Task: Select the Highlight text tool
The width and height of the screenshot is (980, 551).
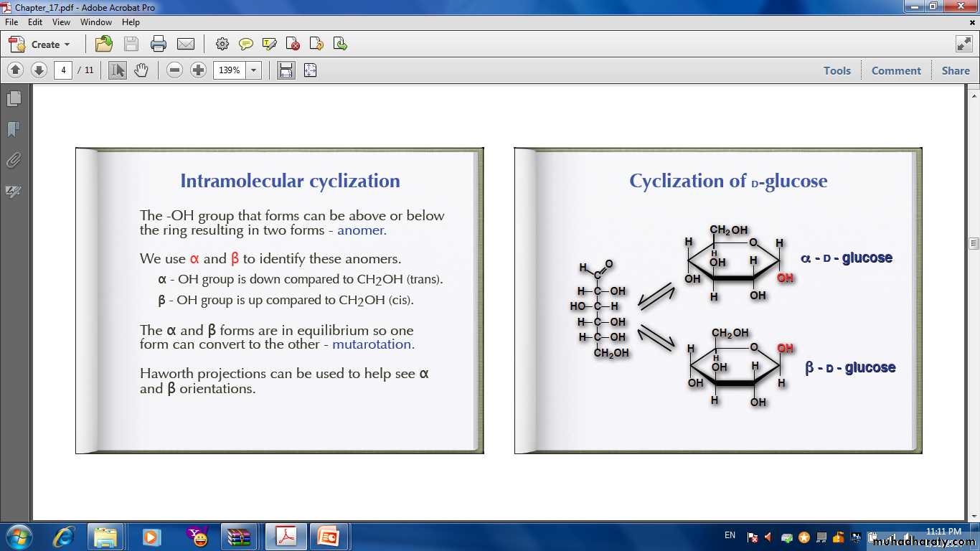Action: (270, 44)
